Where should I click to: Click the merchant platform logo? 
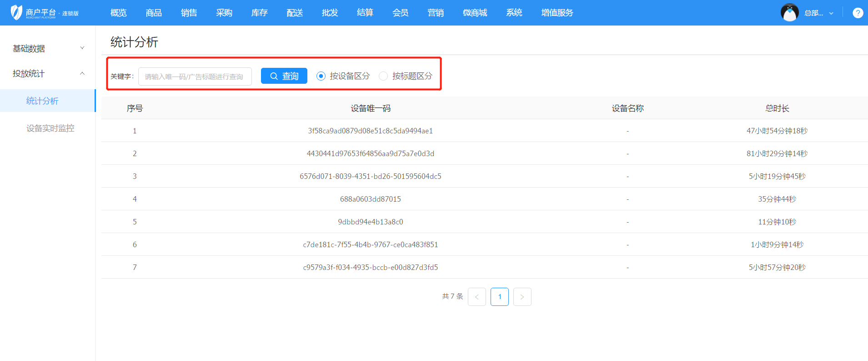(x=44, y=13)
